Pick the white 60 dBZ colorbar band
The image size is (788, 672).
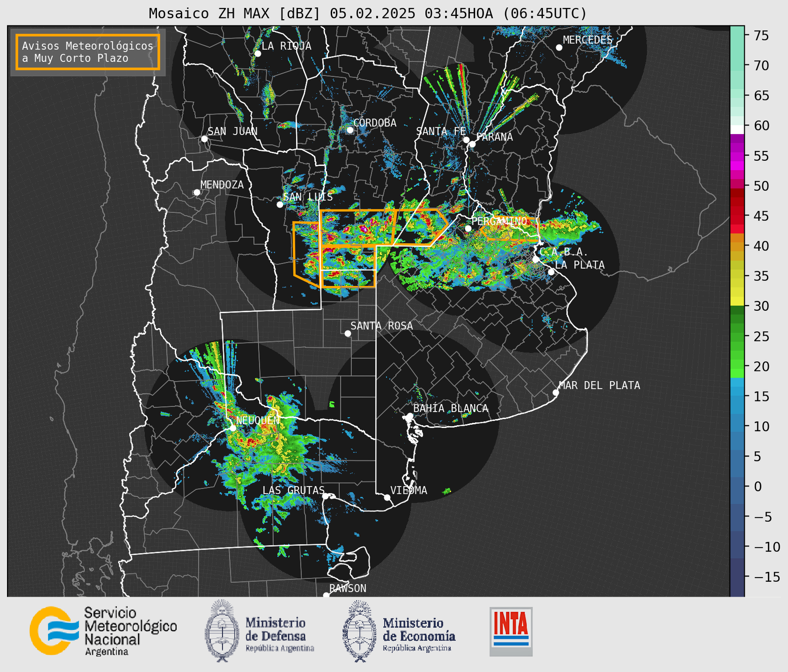737,129
